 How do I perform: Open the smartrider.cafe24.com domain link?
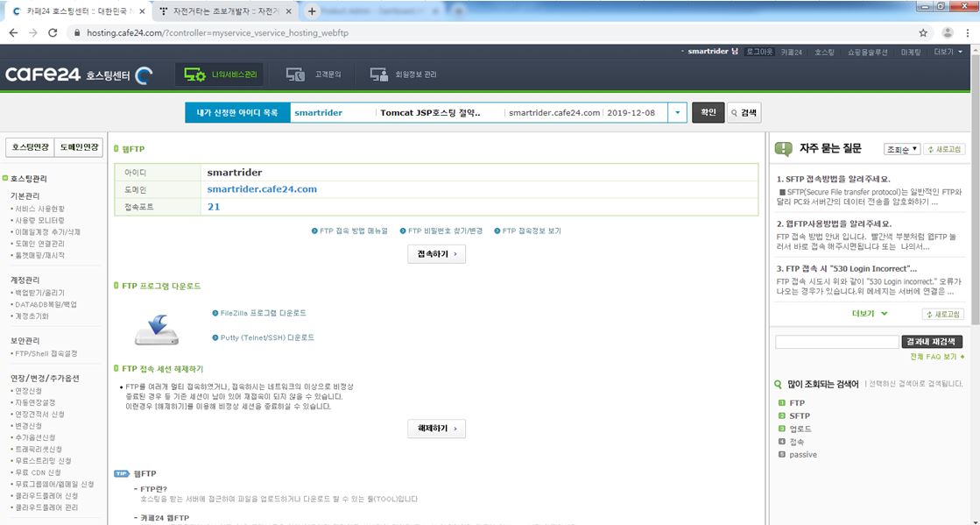tap(262, 189)
